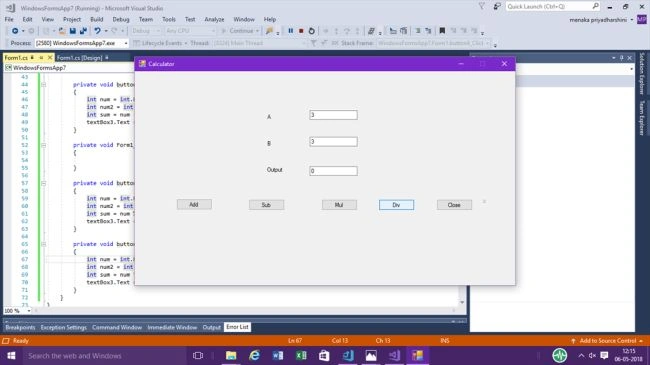650x365 pixels.
Task: Click the Quick Launch search magnifier icon
Action: pos(596,6)
